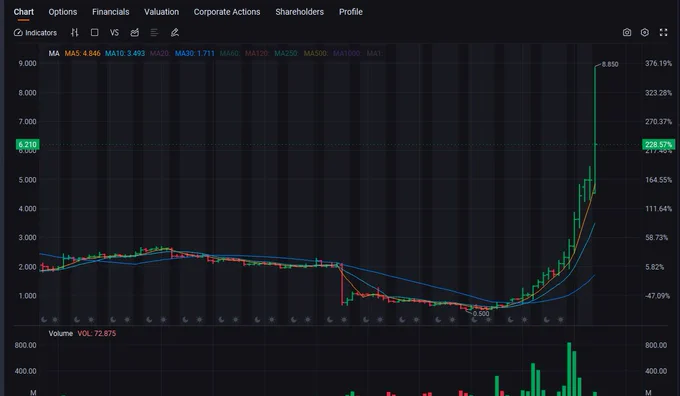Enable the dimmed MA1000 indicator
This screenshot has width=680, height=396.
click(x=347, y=53)
